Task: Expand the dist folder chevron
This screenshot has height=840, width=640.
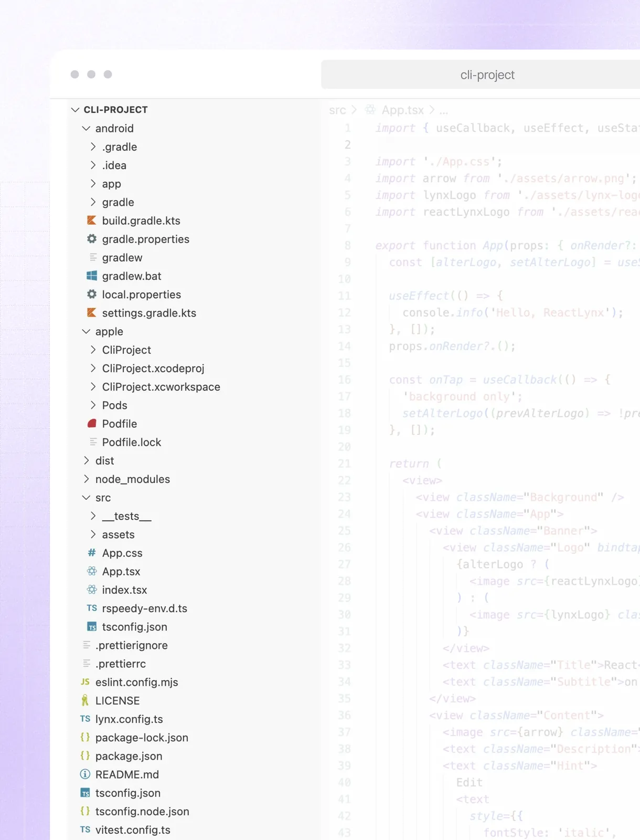Action: (x=87, y=460)
